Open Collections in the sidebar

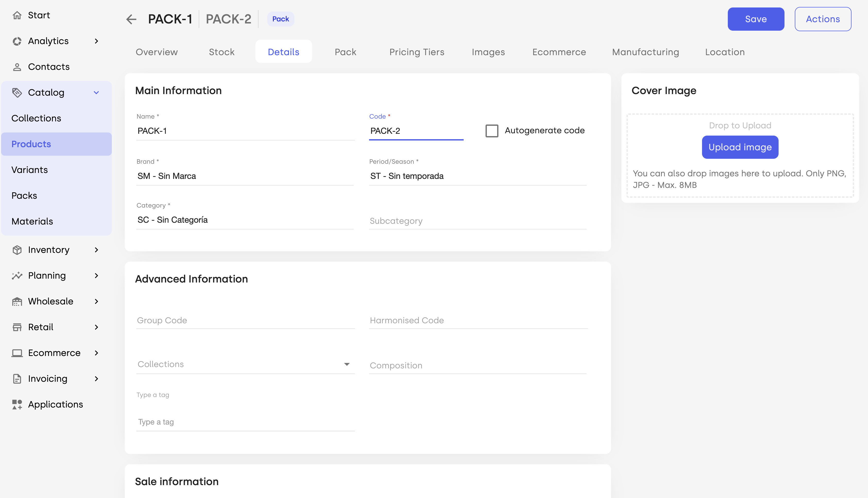click(x=56, y=118)
